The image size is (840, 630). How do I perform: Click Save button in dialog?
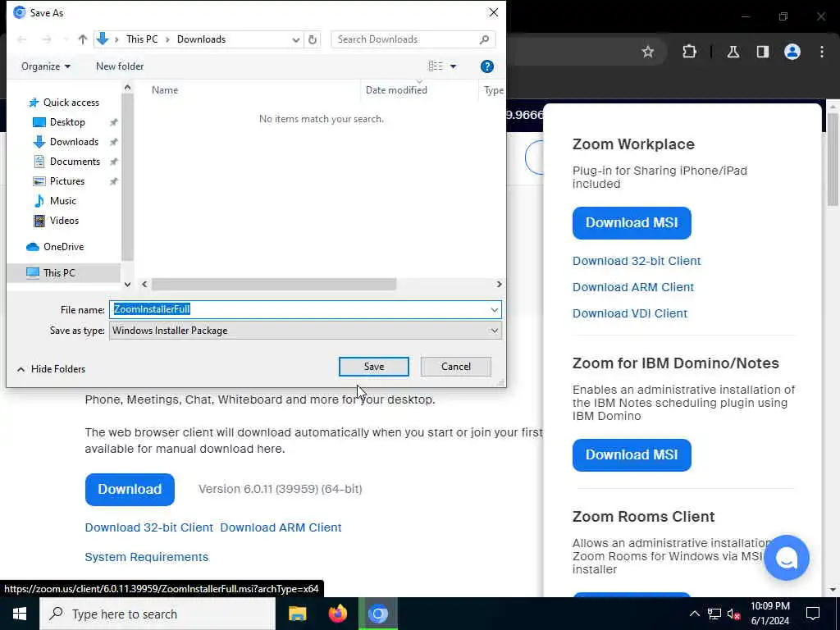click(x=374, y=367)
